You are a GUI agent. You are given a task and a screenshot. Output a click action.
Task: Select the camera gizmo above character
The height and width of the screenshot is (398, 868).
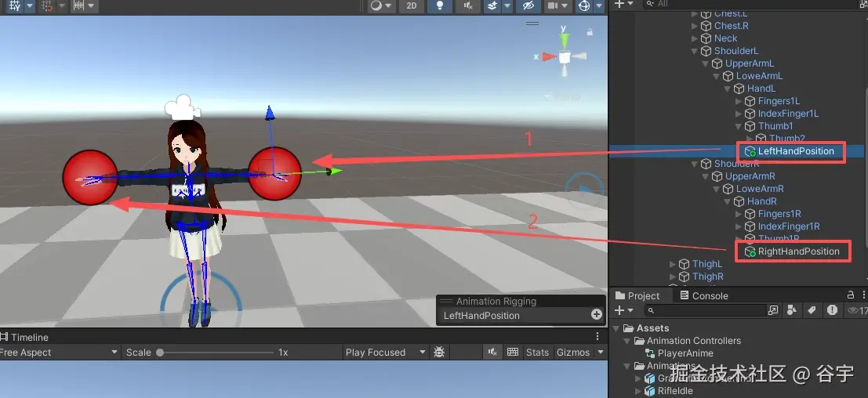click(x=183, y=107)
